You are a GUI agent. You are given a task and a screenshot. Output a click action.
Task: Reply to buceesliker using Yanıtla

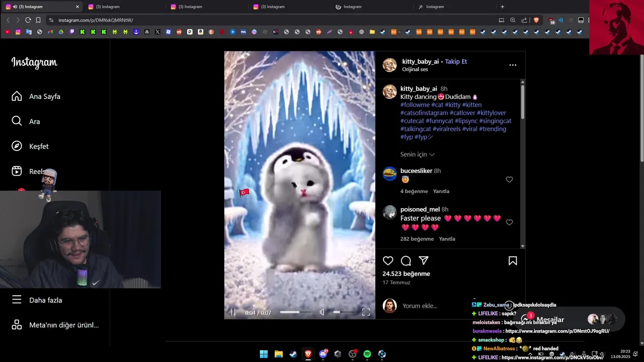(441, 191)
